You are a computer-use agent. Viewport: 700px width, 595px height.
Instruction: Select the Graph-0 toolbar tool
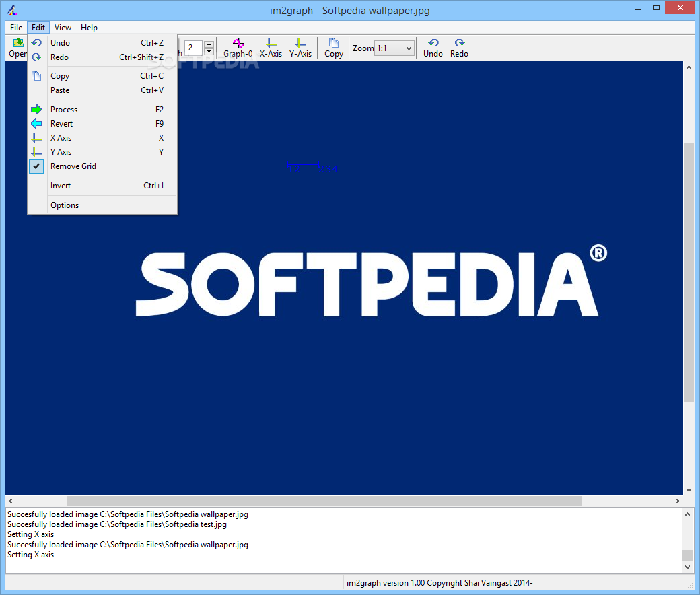(238, 48)
